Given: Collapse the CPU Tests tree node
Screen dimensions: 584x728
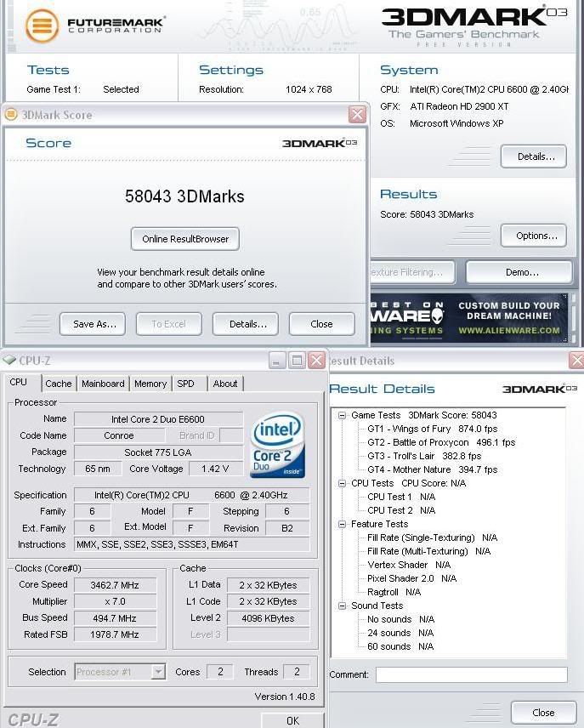Looking at the screenshot, I should (342, 483).
